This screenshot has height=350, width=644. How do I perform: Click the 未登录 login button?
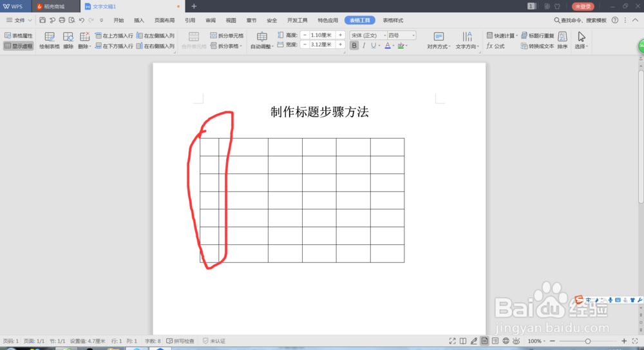(x=583, y=6)
